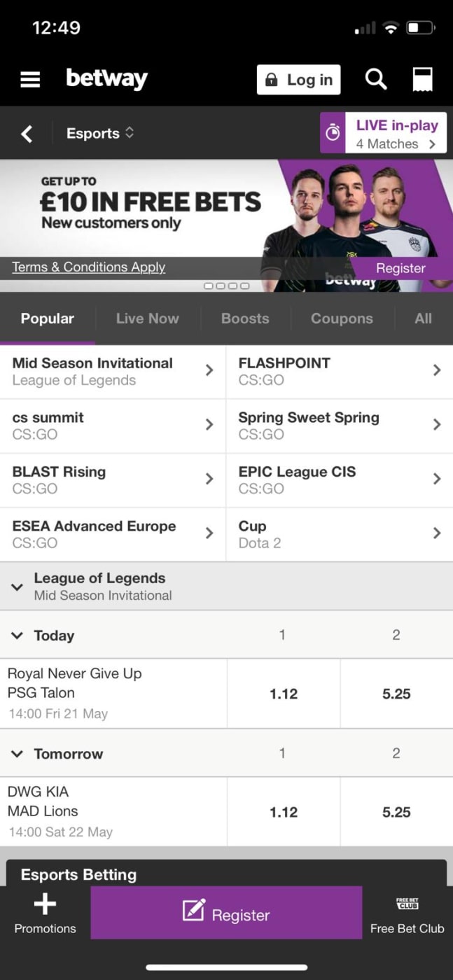The width and height of the screenshot is (453, 980).
Task: Open the hamburger navigation menu
Action: click(29, 79)
